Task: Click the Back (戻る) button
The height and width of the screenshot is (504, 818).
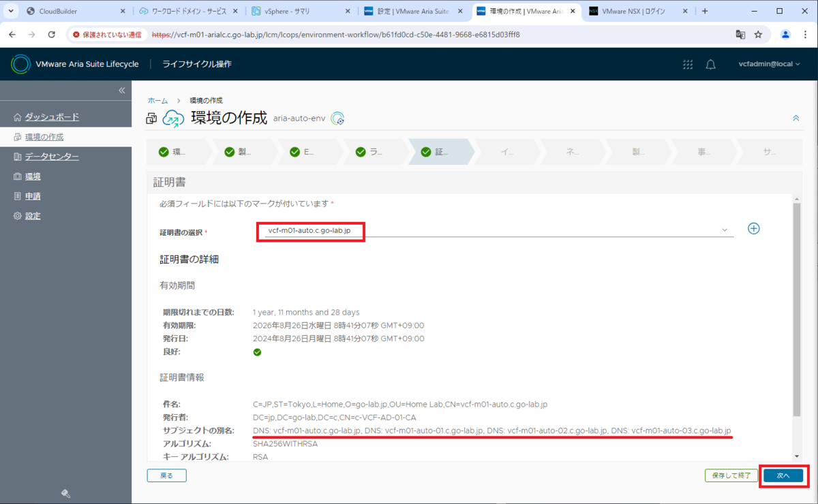Action: (x=166, y=475)
